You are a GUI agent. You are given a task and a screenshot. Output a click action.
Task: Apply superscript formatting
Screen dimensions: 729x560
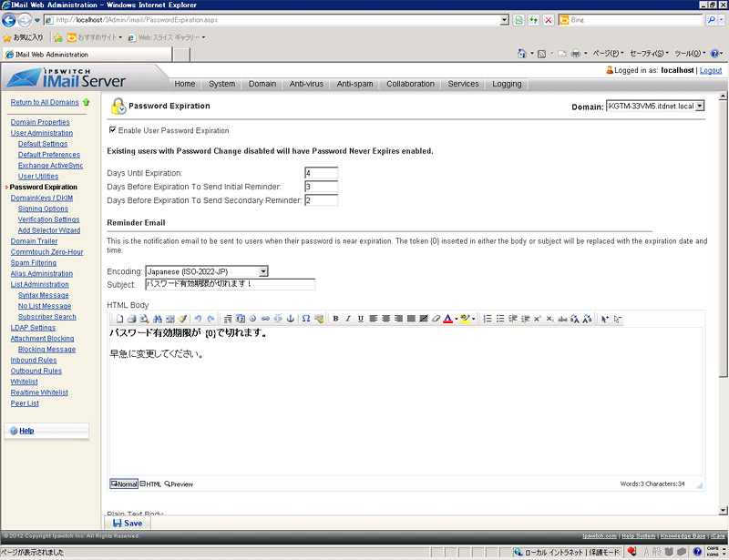coord(538,319)
